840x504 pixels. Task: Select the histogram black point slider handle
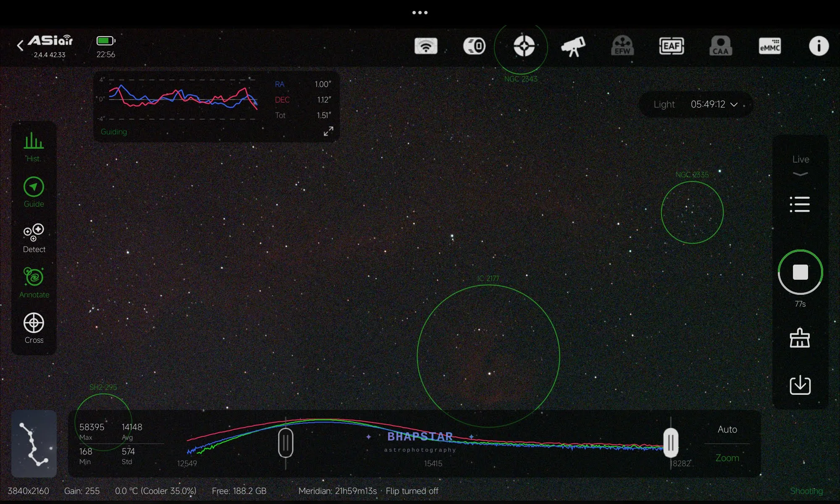[x=286, y=443]
